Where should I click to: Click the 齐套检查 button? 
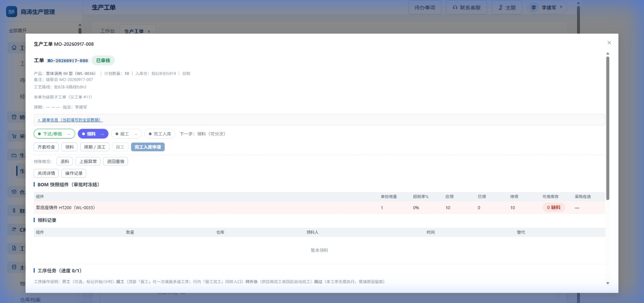[x=46, y=147]
